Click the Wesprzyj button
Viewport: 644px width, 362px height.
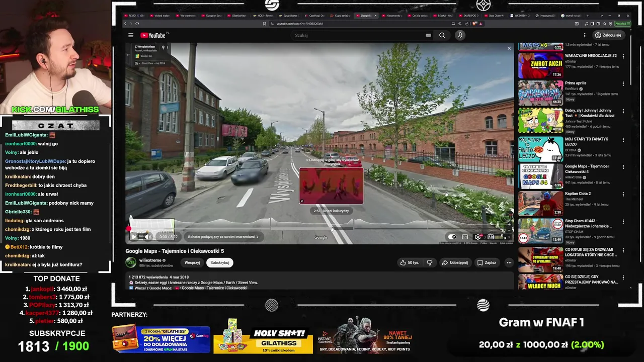[192, 262]
